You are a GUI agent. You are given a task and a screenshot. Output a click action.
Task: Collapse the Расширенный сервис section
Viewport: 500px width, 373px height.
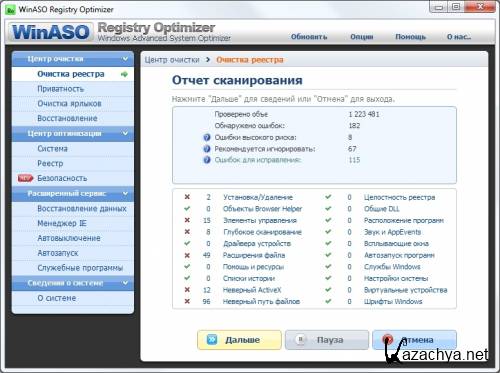click(x=125, y=193)
